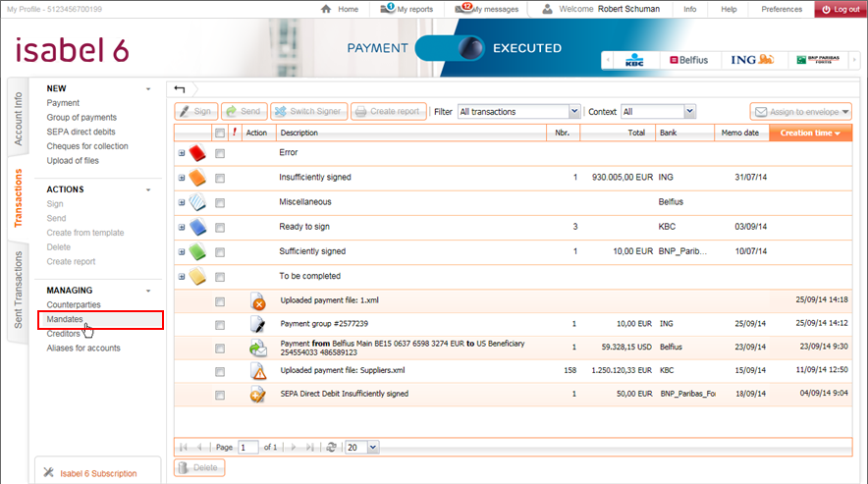The width and height of the screenshot is (868, 484).
Task: Expand the Error group row
Action: [x=182, y=153]
